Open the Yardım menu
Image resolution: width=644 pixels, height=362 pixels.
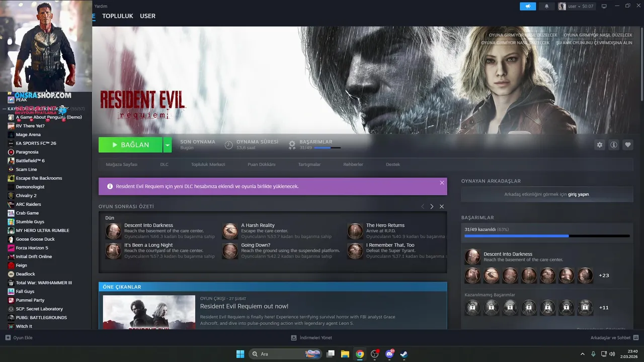pyautogui.click(x=101, y=6)
